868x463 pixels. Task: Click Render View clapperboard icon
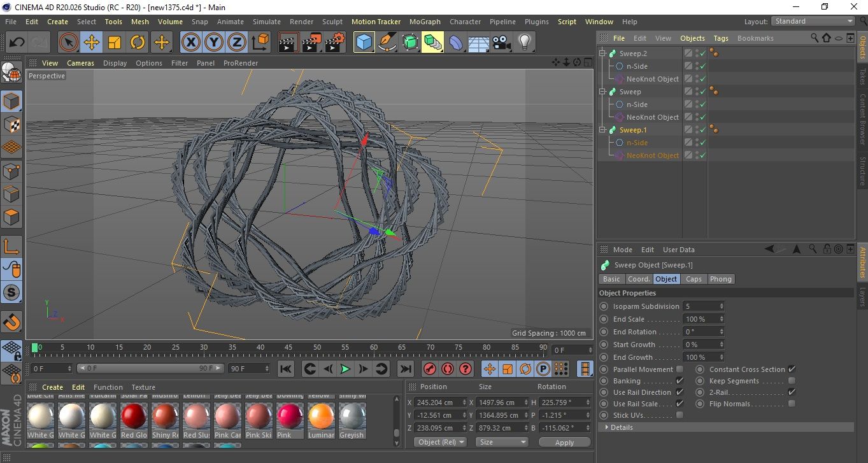coord(288,43)
